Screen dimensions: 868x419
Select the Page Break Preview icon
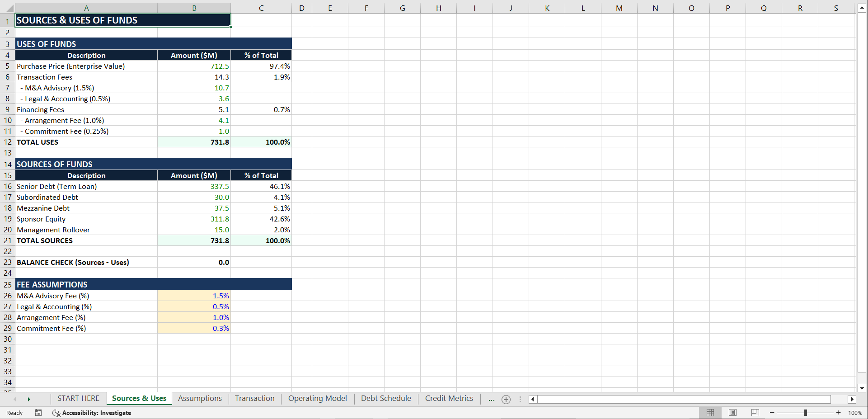click(754, 413)
